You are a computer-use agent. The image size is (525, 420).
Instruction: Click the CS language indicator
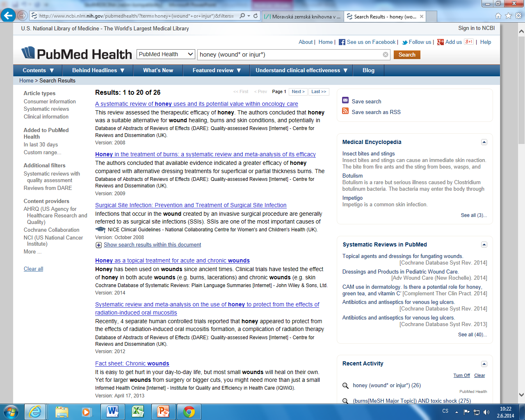(445, 411)
